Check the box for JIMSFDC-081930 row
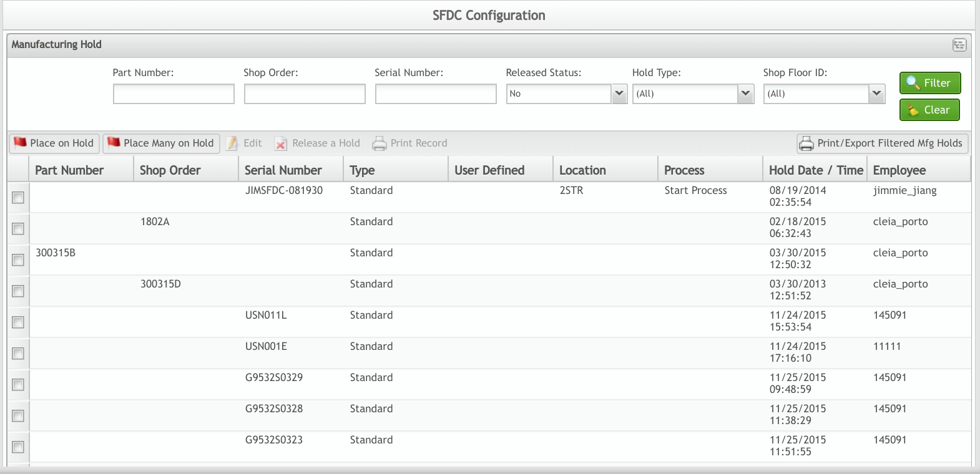 point(18,198)
